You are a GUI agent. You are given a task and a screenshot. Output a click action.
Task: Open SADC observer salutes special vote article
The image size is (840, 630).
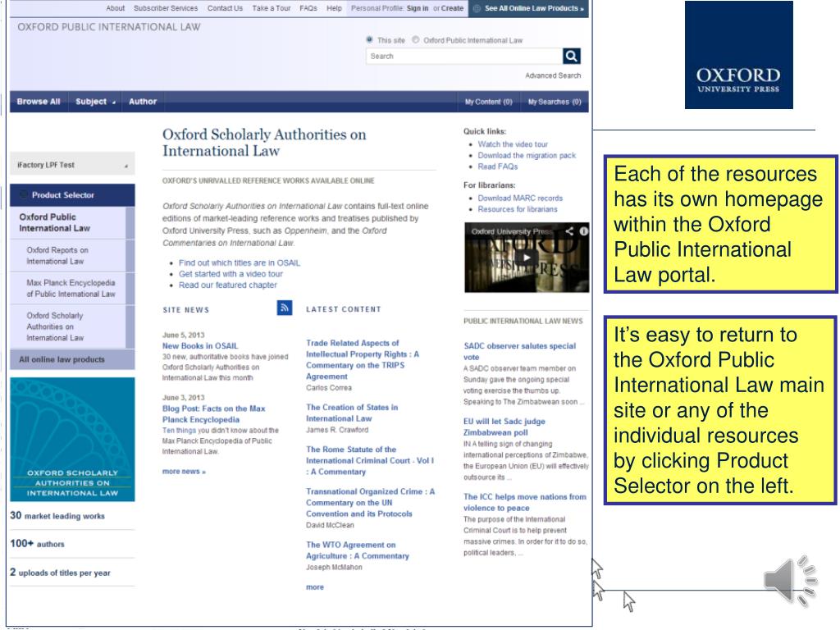click(519, 351)
